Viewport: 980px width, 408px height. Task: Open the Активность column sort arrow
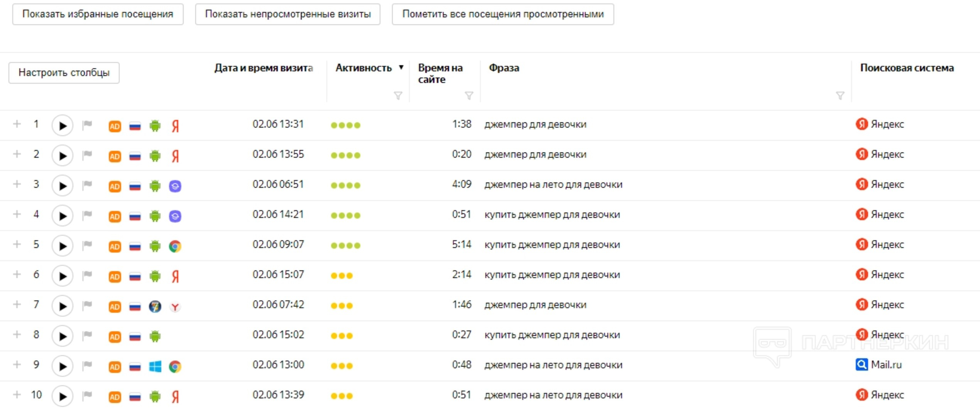pos(401,67)
